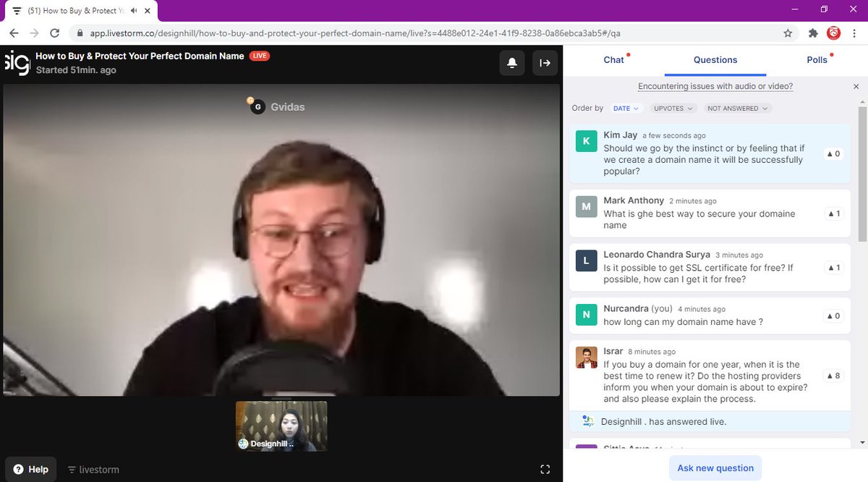
Task: Open 'Encountering issues with audio or video?' link
Action: coord(715,86)
